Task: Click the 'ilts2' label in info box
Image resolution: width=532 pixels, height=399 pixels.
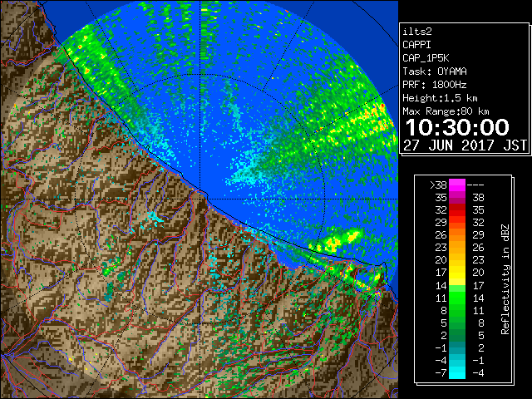Action: pos(417,32)
